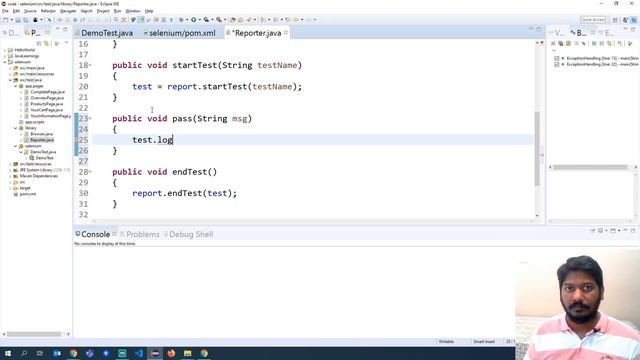Viewport: 640px width, 360px height.
Task: Collapse the selenium project node
Action: click(5, 62)
